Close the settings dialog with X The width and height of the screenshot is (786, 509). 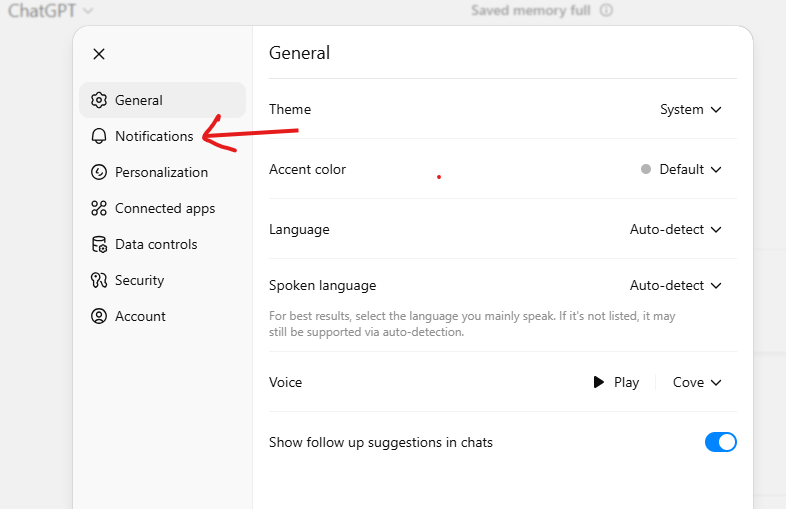click(99, 54)
